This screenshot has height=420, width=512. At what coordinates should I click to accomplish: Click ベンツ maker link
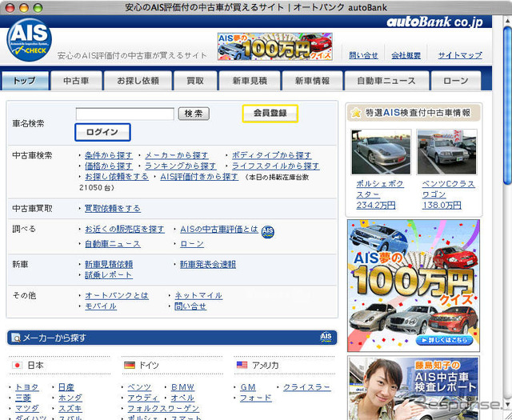tap(139, 387)
